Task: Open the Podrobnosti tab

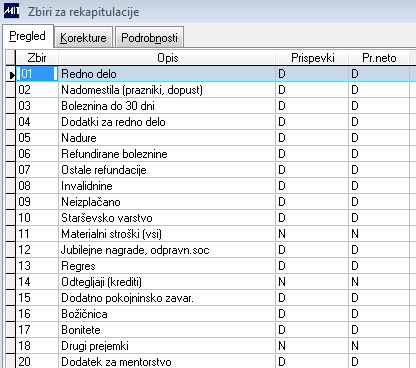Action: tap(149, 37)
